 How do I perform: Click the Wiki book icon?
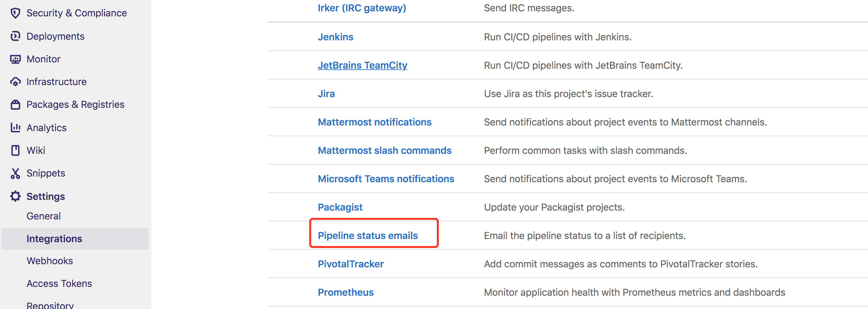click(x=15, y=150)
